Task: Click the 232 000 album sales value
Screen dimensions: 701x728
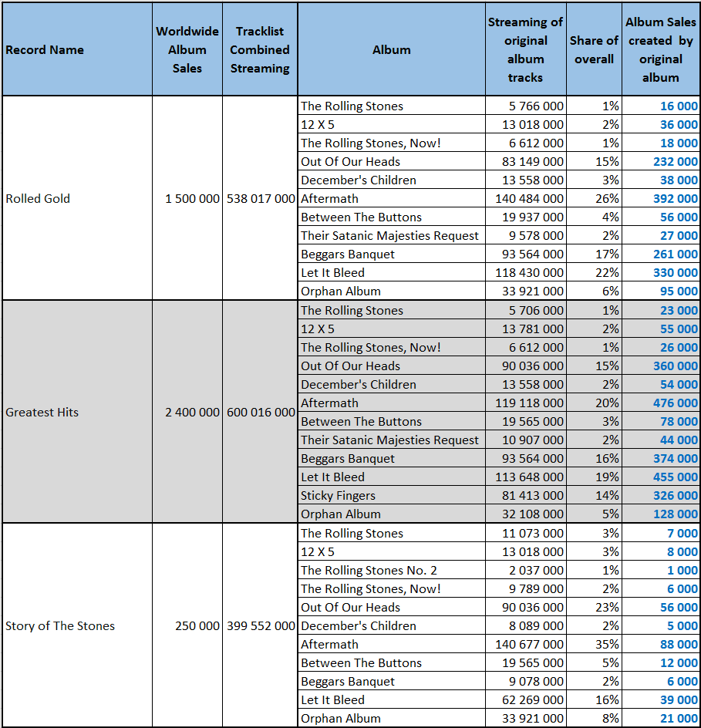Action: click(676, 162)
